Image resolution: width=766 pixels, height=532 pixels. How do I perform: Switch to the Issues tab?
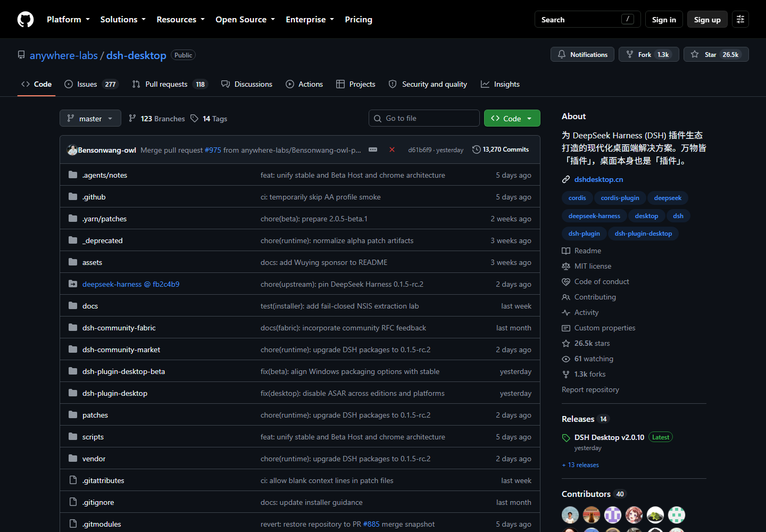[91, 84]
